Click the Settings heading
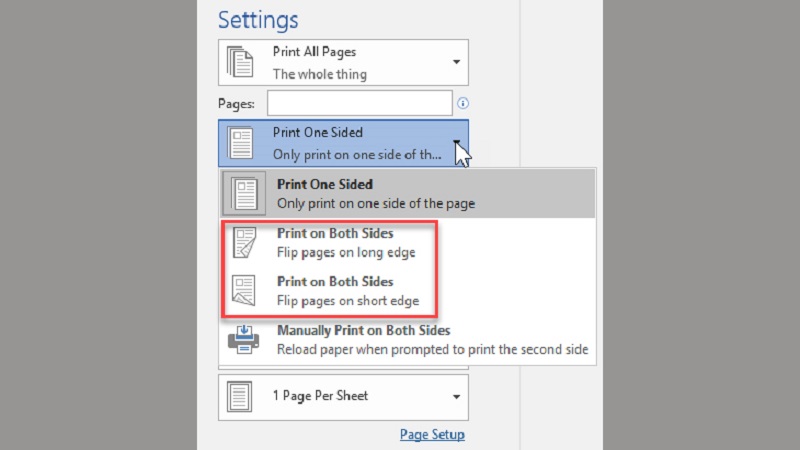 coord(258,20)
